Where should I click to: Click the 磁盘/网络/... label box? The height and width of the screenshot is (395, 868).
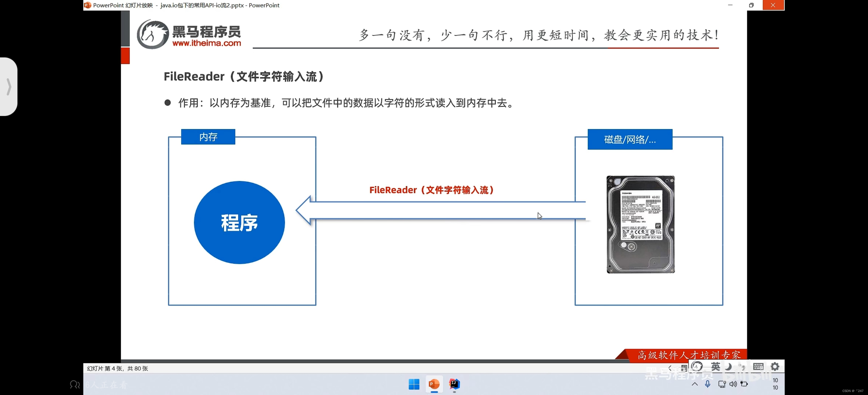pos(630,139)
